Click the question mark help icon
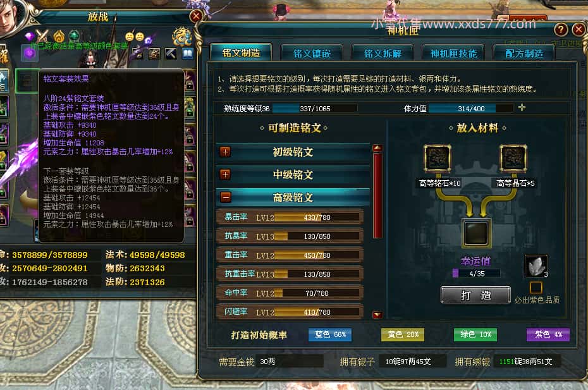Viewport: 588px width, 390px height. (561, 29)
